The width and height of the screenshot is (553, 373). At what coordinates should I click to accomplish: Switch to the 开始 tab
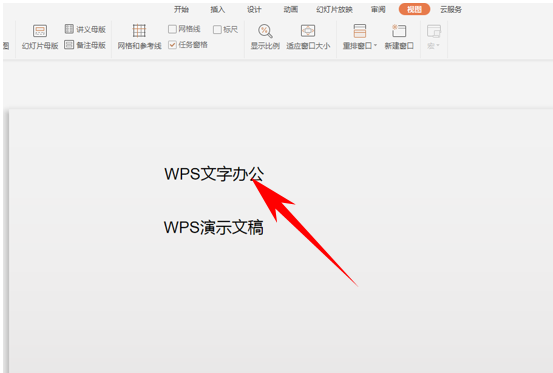pos(181,10)
